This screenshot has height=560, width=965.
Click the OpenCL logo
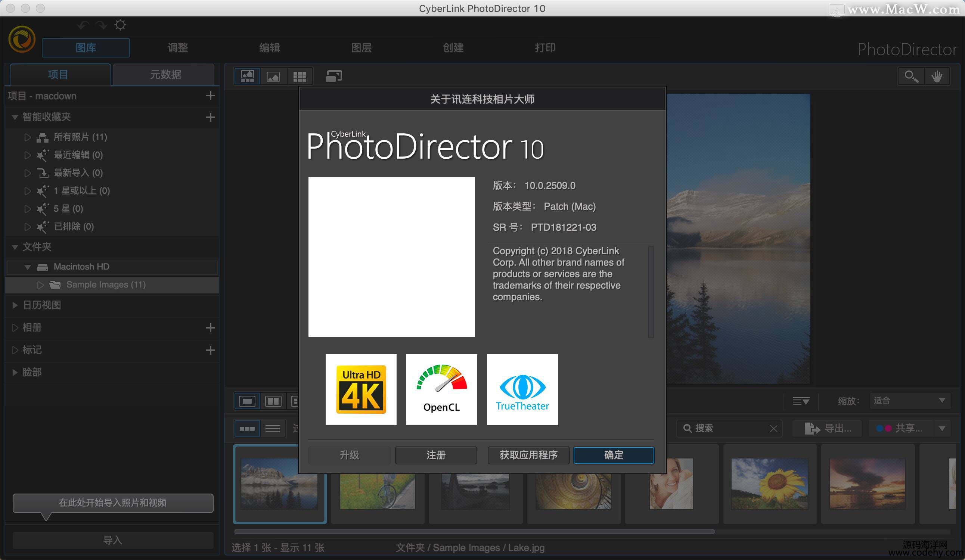441,389
